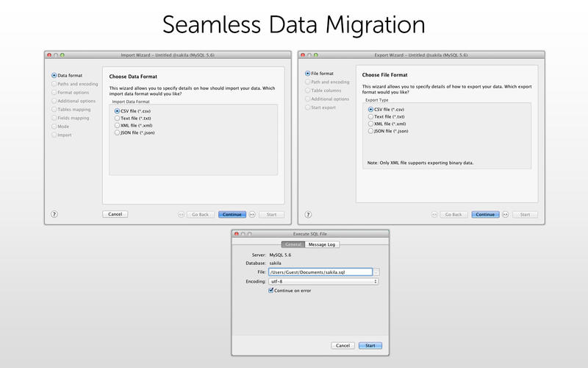This screenshot has height=368, width=588.
Task: Select JSON file import format
Action: [x=118, y=132]
